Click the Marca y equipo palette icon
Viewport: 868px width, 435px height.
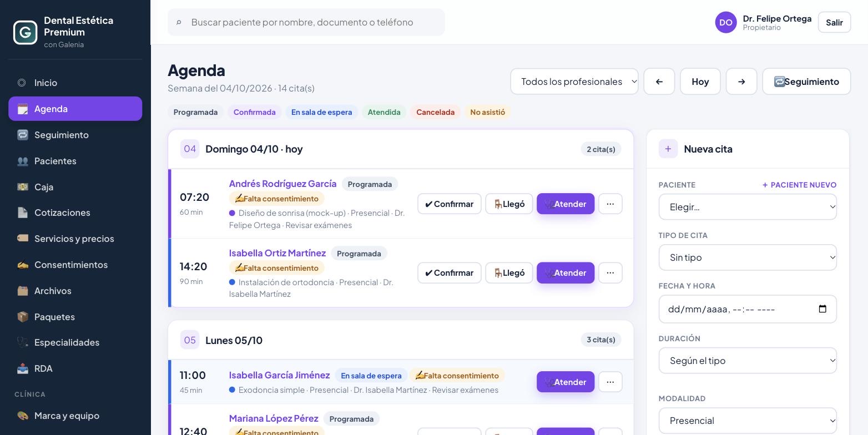22,416
